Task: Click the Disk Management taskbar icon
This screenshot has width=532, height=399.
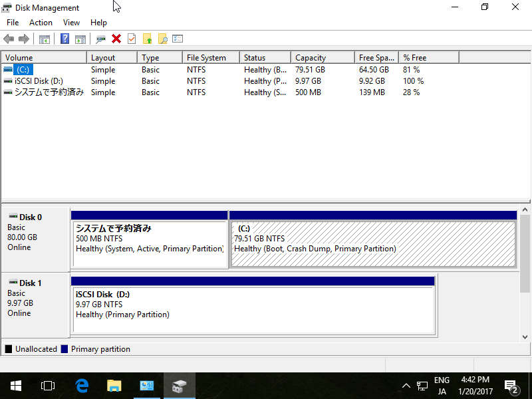Action: pos(180,386)
